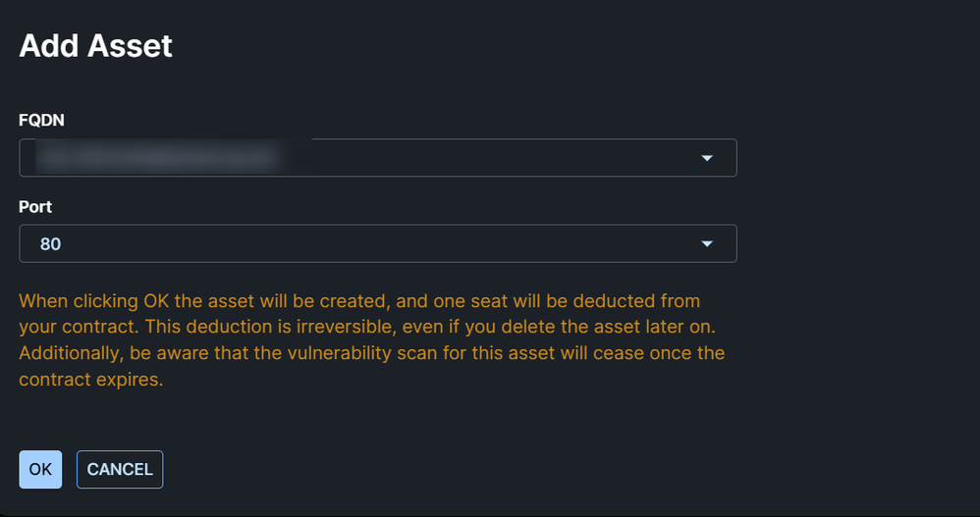Click "delete the asset later on" phrase
This screenshot has width=980, height=517.
click(x=606, y=326)
